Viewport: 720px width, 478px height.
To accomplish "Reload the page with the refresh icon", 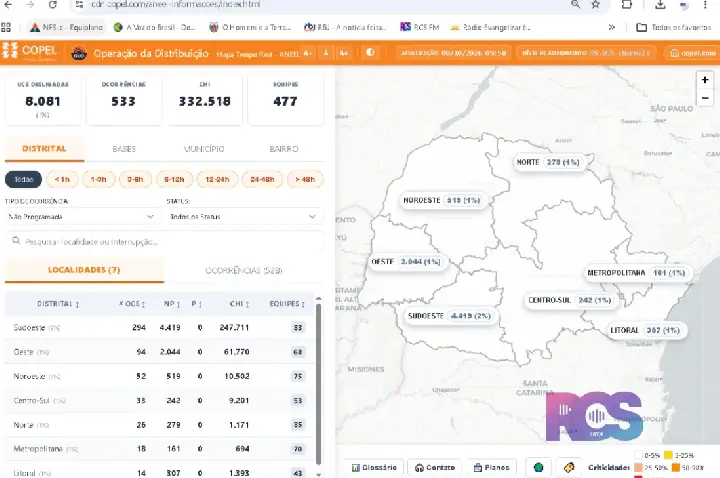I will (x=52, y=5).
